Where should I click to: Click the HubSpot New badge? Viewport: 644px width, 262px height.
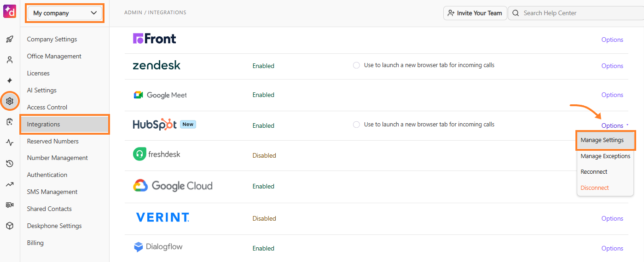tap(188, 124)
